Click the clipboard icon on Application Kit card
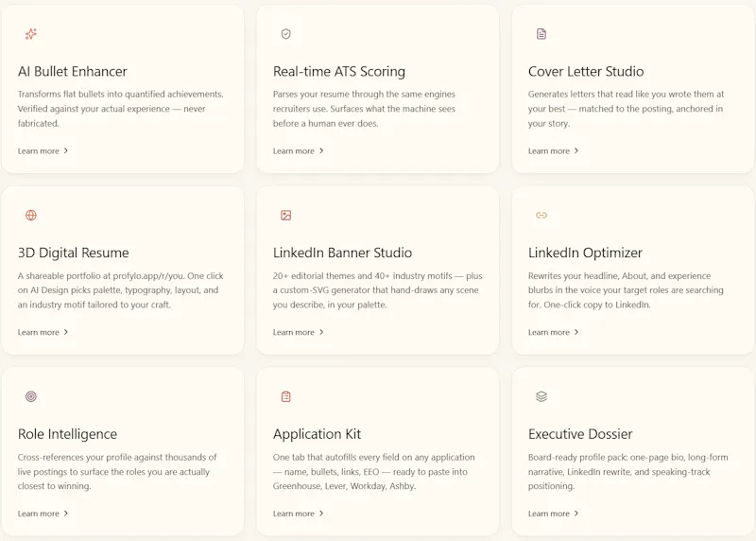 [286, 396]
